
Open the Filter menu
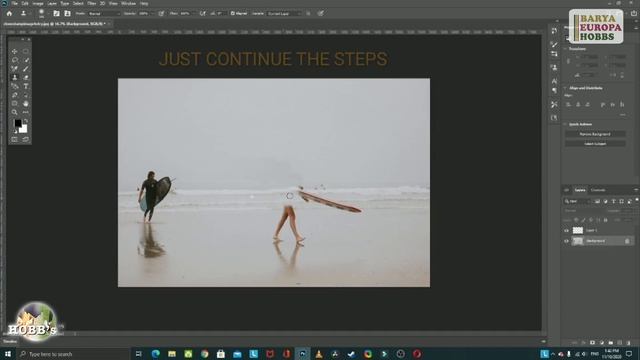click(91, 3)
